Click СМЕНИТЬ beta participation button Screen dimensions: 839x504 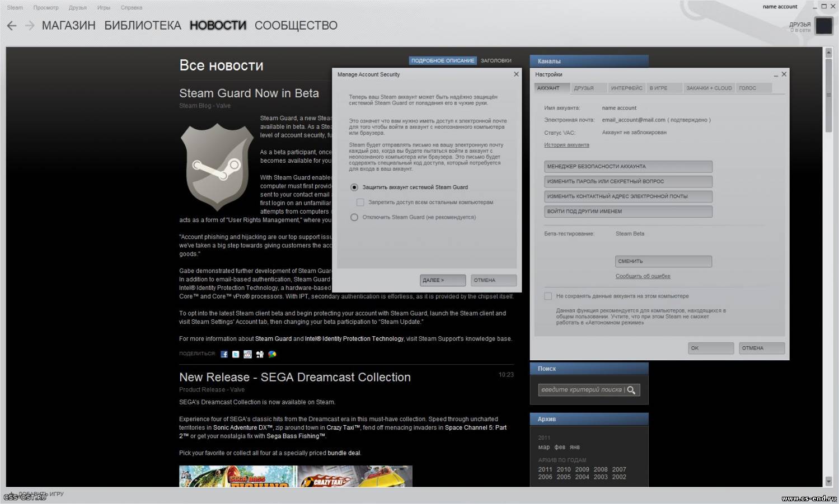coord(663,261)
